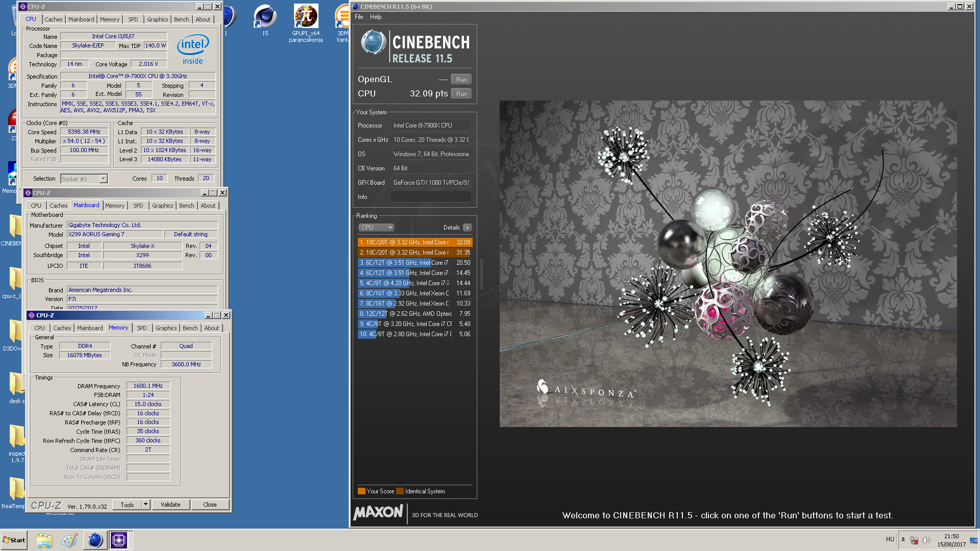Screen dimensions: 980x551
Task: Open the CINEBENCH desktop folder icon
Action: [16, 227]
